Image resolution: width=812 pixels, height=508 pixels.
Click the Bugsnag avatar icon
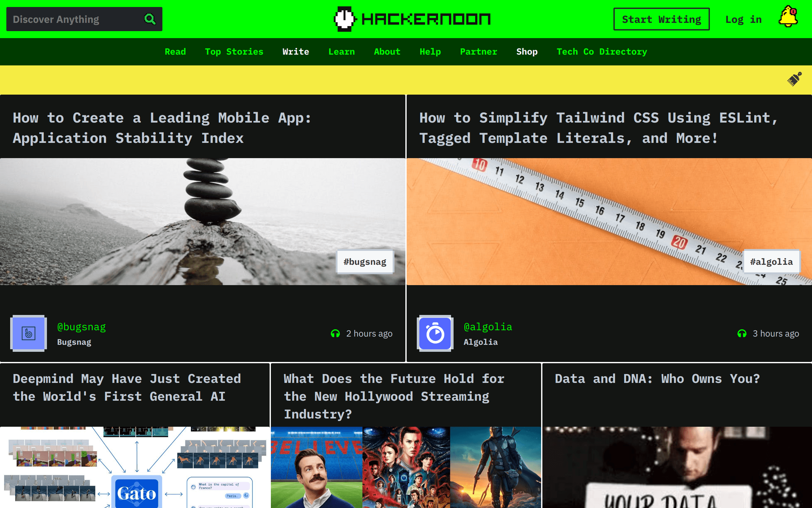tap(29, 333)
